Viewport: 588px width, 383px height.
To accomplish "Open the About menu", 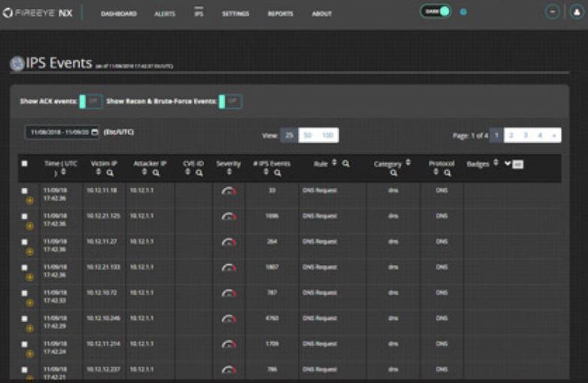I will pos(321,14).
